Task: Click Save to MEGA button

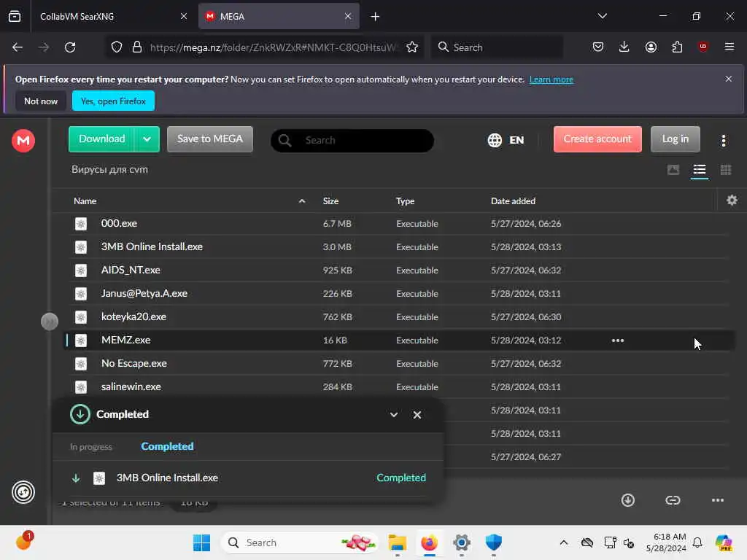Action: pos(209,139)
